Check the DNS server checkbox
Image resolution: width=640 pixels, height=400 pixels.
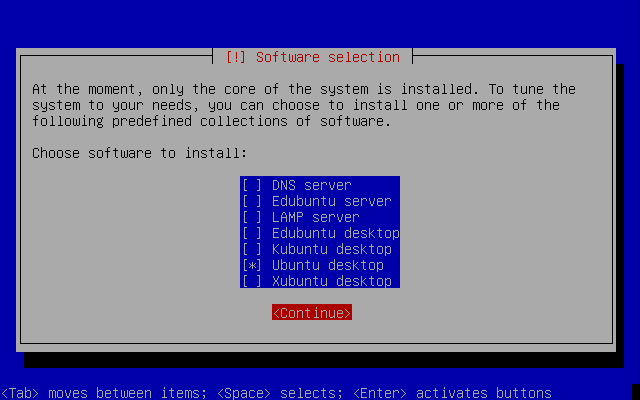[x=252, y=185]
